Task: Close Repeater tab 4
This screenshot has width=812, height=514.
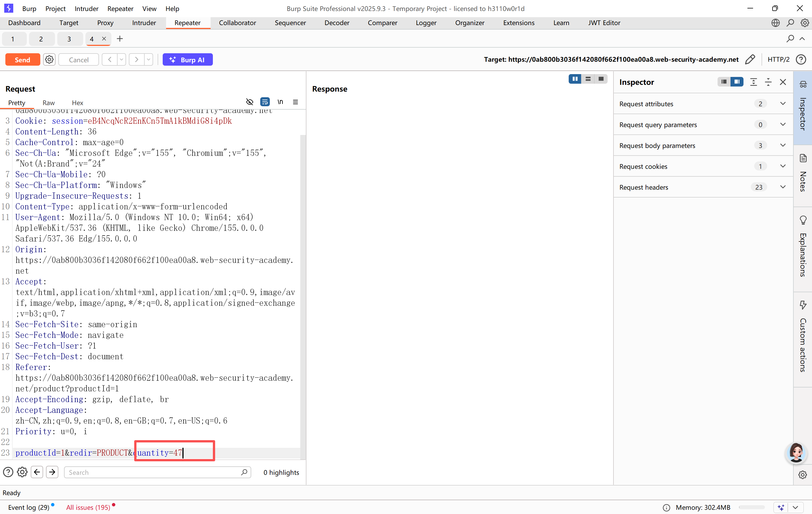Action: 104,39
